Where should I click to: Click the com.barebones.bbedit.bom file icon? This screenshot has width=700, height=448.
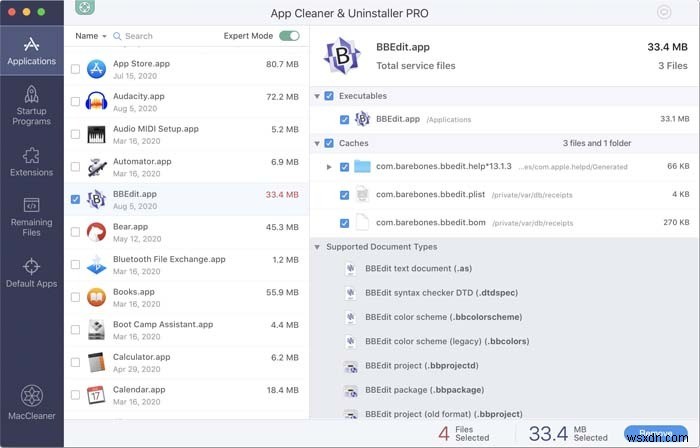[362, 222]
